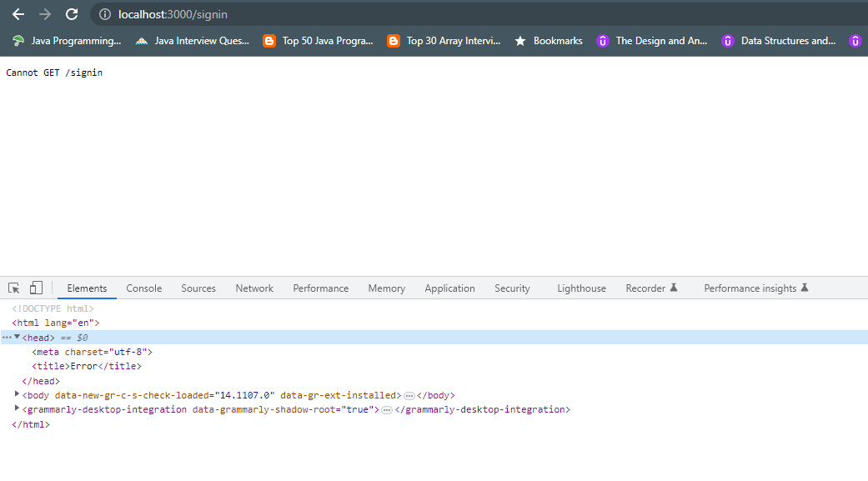Open Top 50 Java Programs bookmark
Viewport: 868px width, 481px height.
[x=318, y=40]
